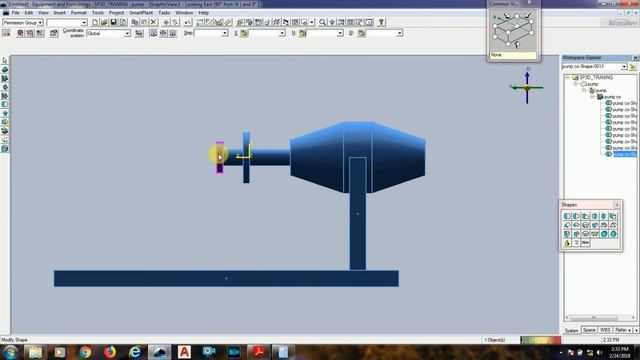Click the first icon on second toolbar row
Screen dimensions: 640x360
7,33
